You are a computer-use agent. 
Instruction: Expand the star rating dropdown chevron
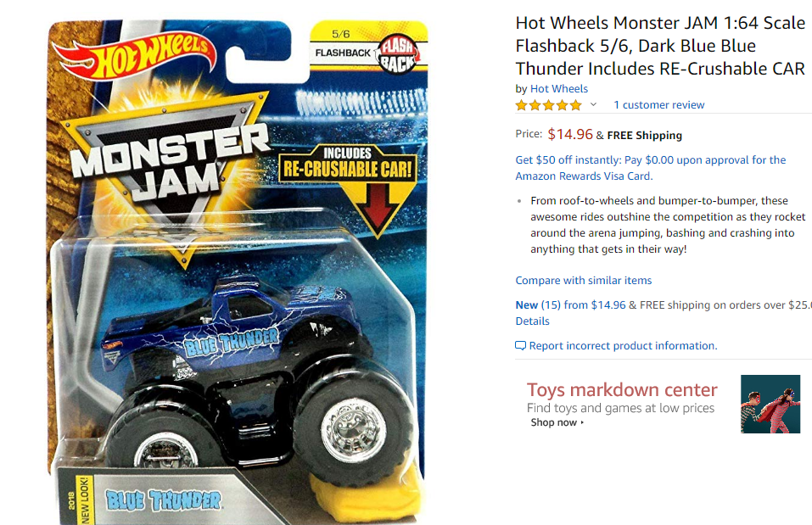593,104
